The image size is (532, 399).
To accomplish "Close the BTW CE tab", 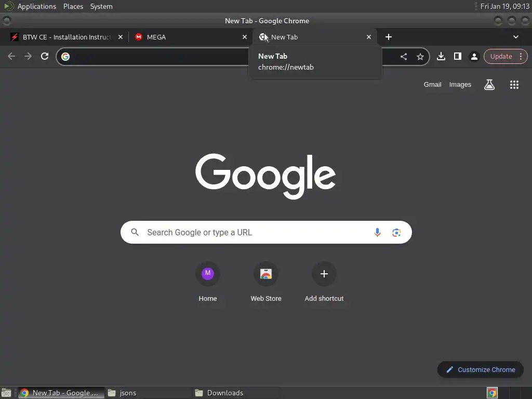I will click(121, 37).
